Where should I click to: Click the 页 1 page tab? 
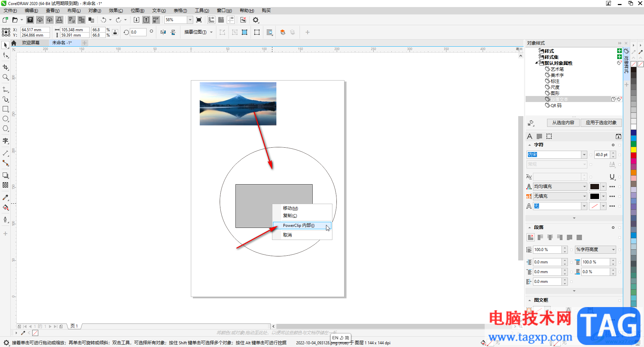74,326
